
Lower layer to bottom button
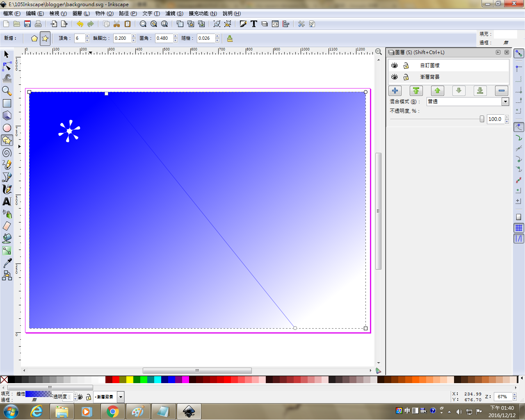[x=480, y=91]
